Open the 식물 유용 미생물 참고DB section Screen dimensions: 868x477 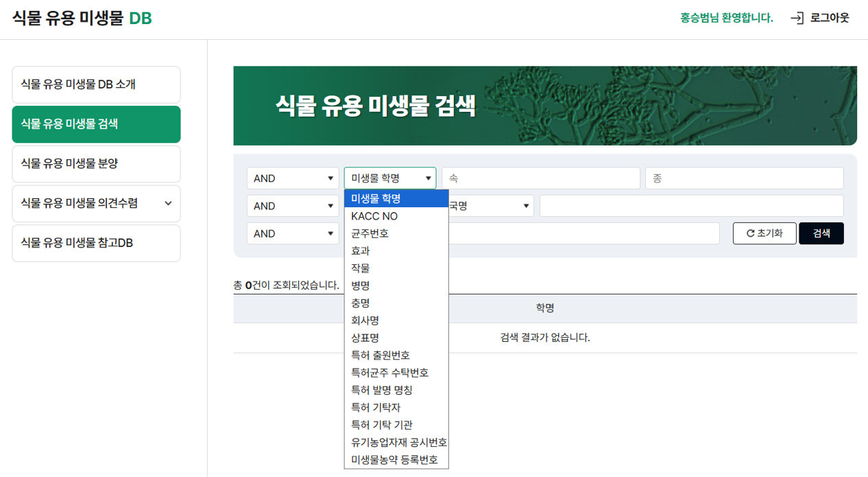pos(96,243)
